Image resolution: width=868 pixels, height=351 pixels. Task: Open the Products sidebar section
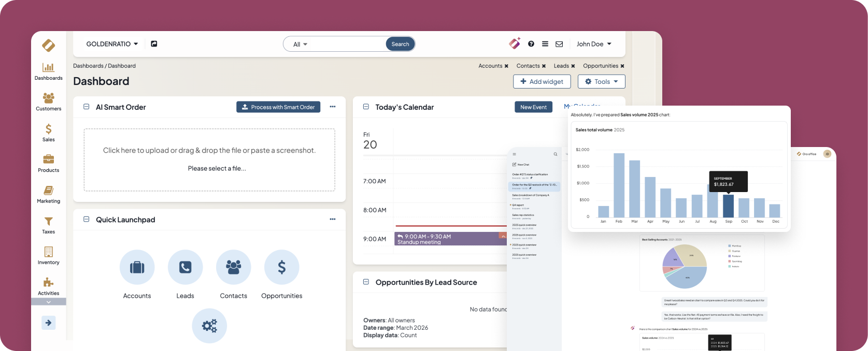tap(49, 163)
